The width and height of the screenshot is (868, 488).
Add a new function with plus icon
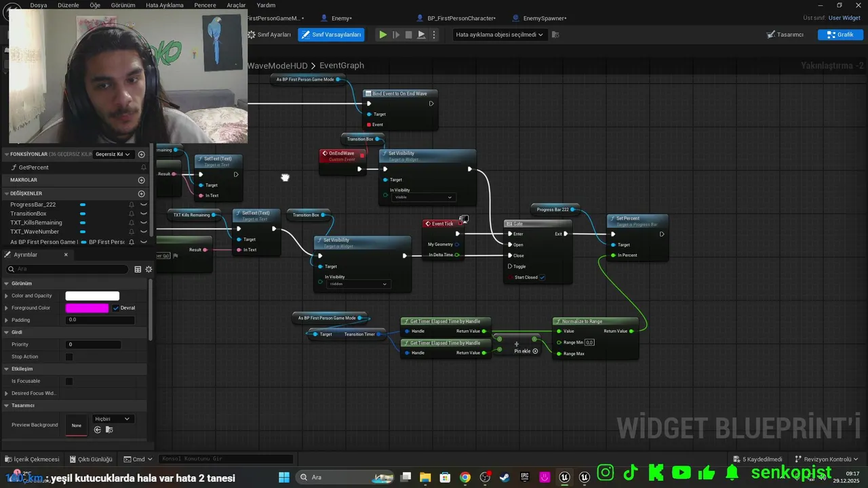[142, 154]
